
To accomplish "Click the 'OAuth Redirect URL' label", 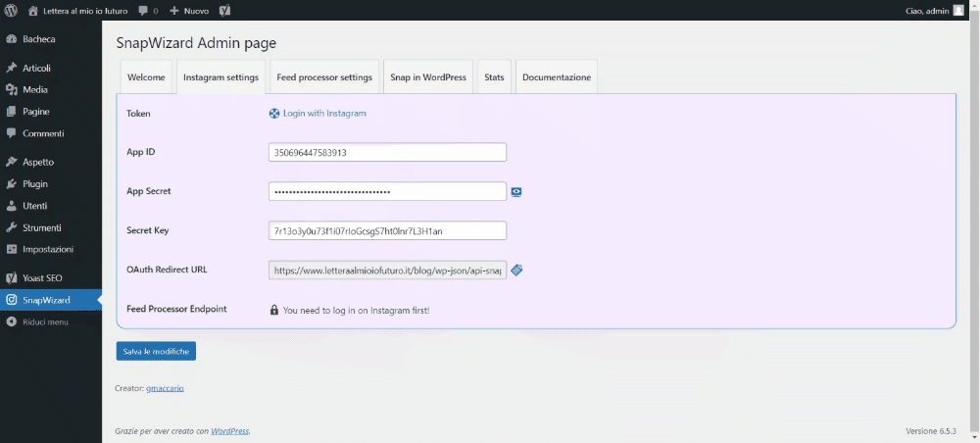I will point(167,270).
